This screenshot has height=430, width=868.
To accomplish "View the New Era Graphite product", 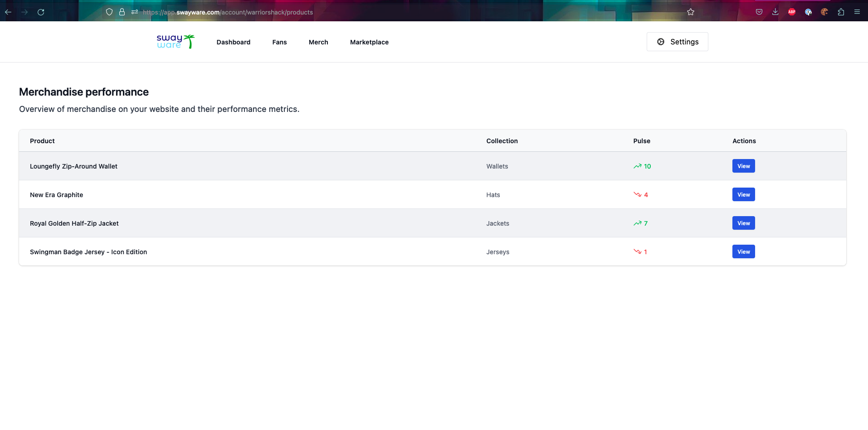I will [744, 194].
